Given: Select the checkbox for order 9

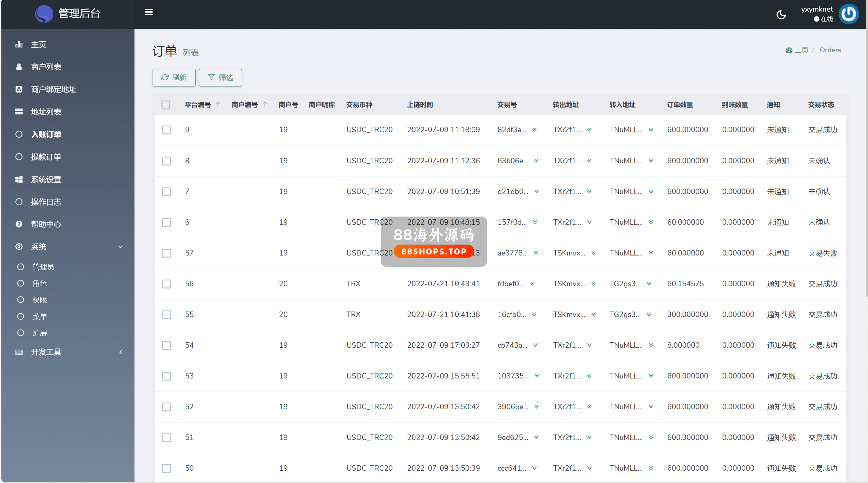Looking at the screenshot, I should [167, 130].
